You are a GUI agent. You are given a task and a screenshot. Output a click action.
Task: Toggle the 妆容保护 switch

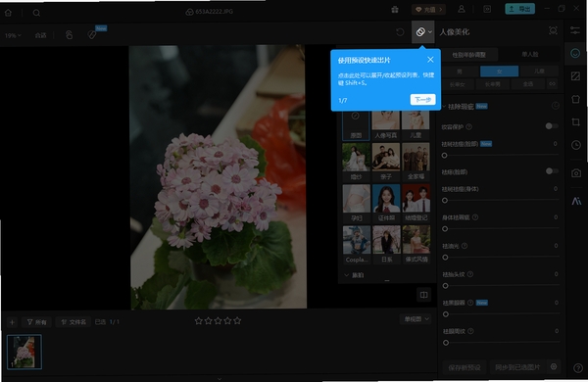pos(551,126)
